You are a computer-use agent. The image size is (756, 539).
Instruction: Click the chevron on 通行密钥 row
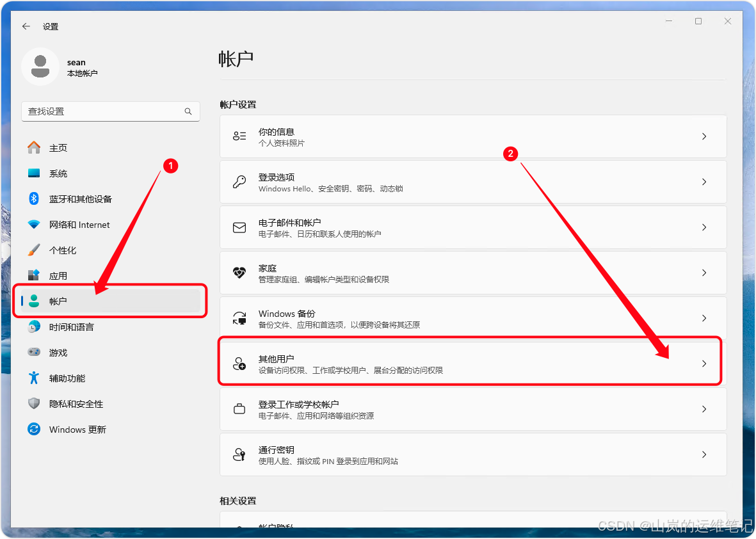(704, 454)
